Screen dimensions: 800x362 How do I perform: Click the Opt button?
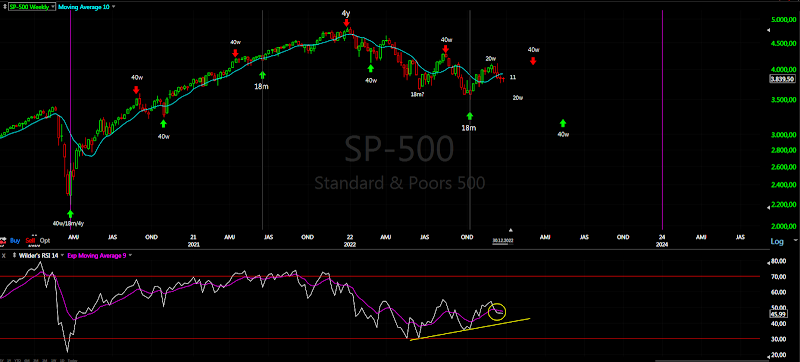45,240
